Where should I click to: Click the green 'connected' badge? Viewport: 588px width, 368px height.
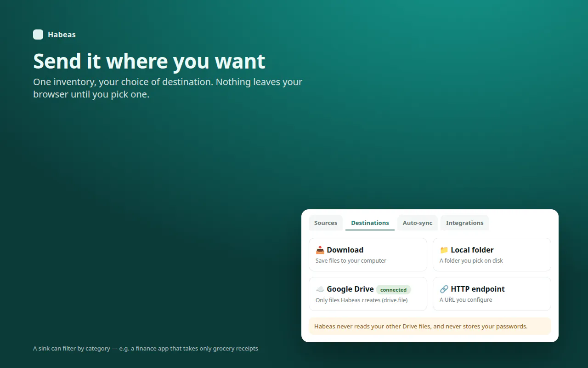tap(393, 290)
